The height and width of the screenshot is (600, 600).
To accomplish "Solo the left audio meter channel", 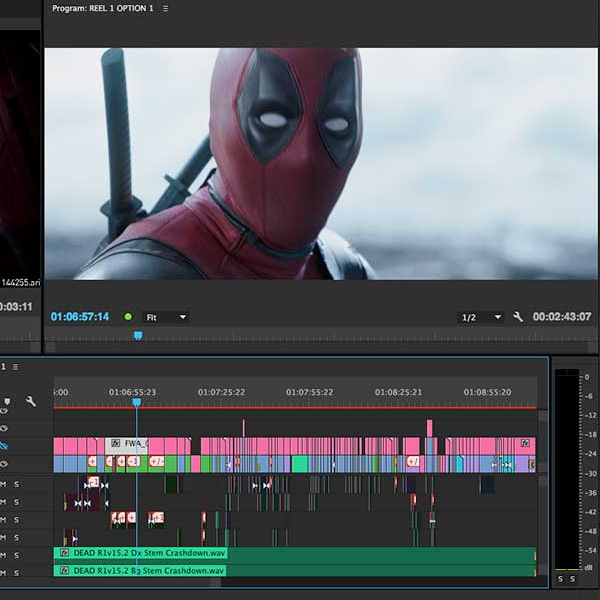I will [x=561, y=579].
